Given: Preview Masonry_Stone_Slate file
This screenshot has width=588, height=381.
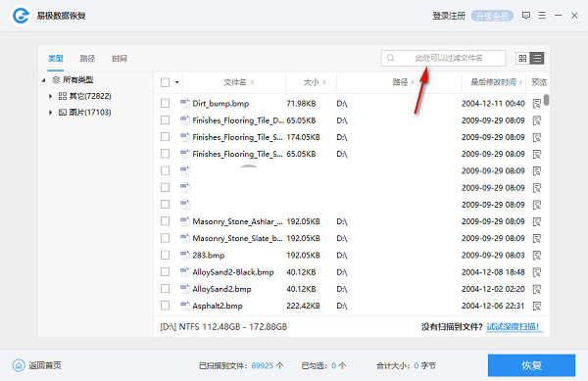Looking at the screenshot, I should click(537, 238).
